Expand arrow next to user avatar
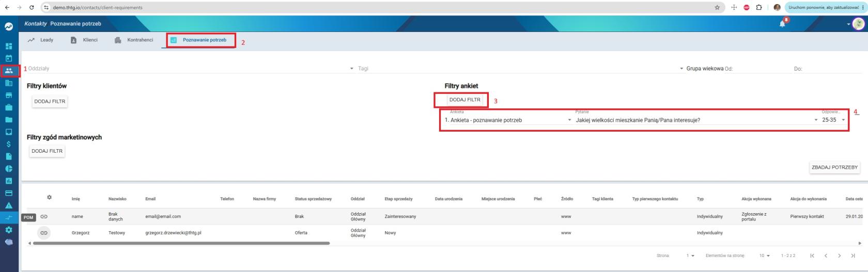868x272 pixels. click(x=848, y=24)
